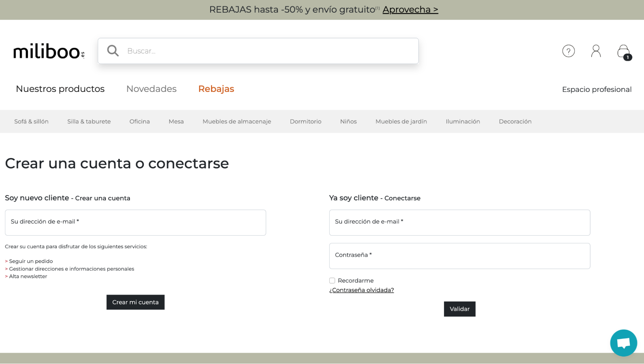This screenshot has width=644, height=364.
Task: Focus existing client e-mail field
Action: tap(459, 222)
